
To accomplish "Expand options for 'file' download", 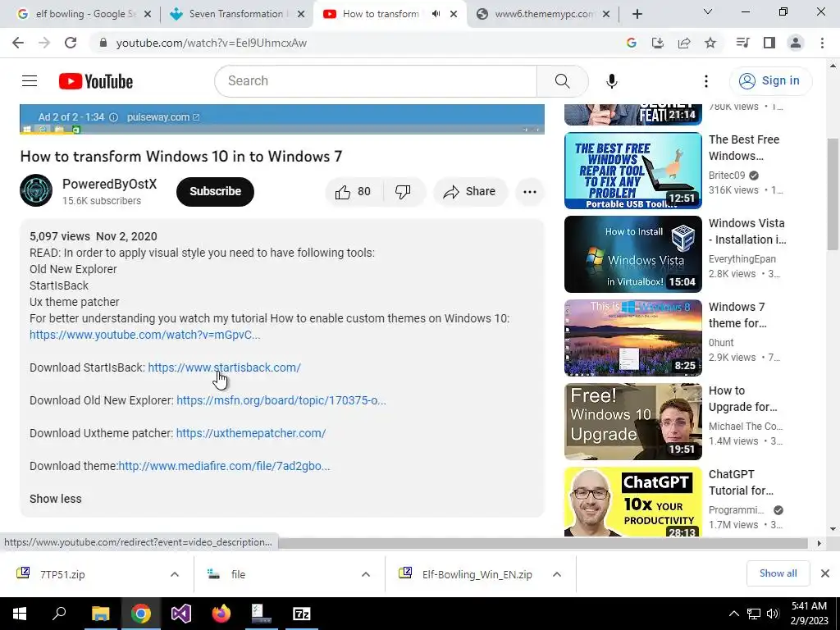I will pos(366,574).
